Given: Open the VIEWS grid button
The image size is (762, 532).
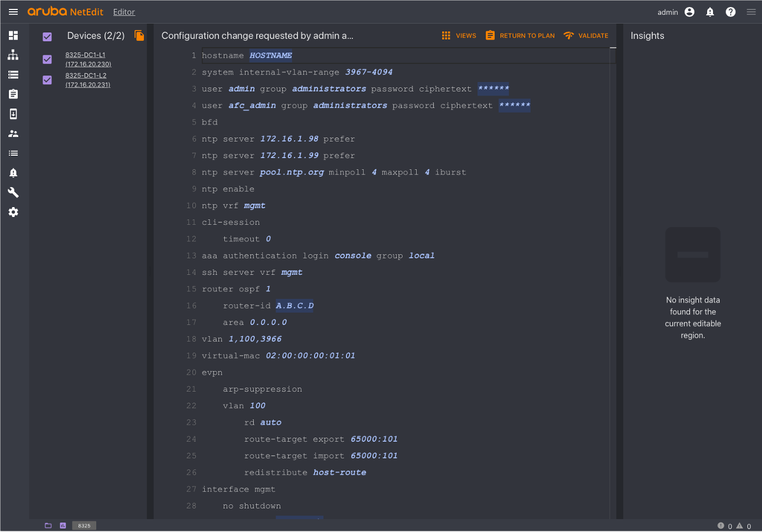Looking at the screenshot, I should coord(459,35).
